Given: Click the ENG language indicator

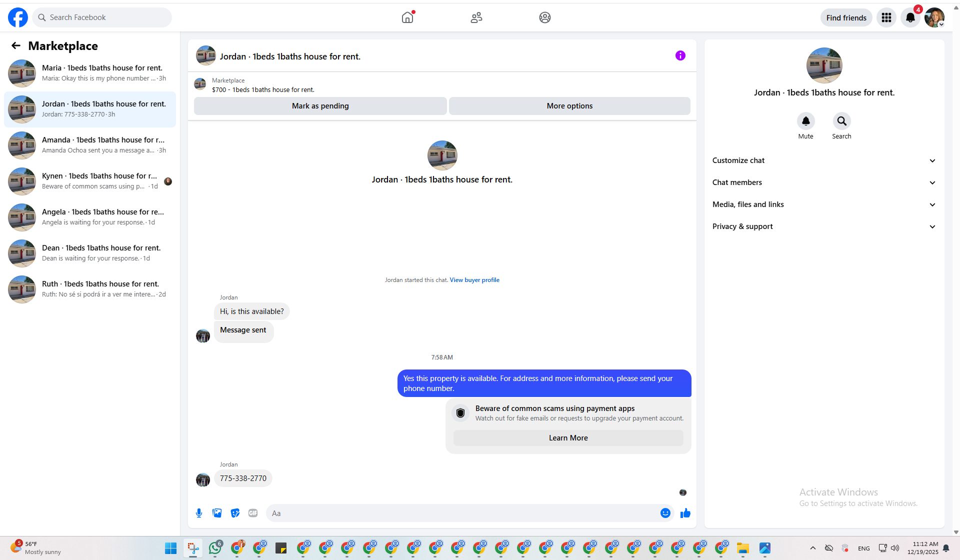Looking at the screenshot, I should [864, 548].
